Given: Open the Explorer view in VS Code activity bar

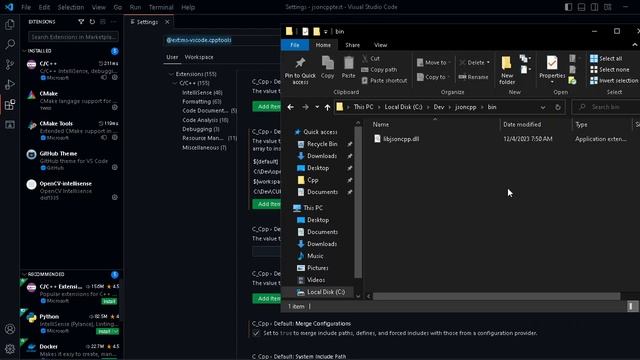Looking at the screenshot, I should tap(10, 24).
